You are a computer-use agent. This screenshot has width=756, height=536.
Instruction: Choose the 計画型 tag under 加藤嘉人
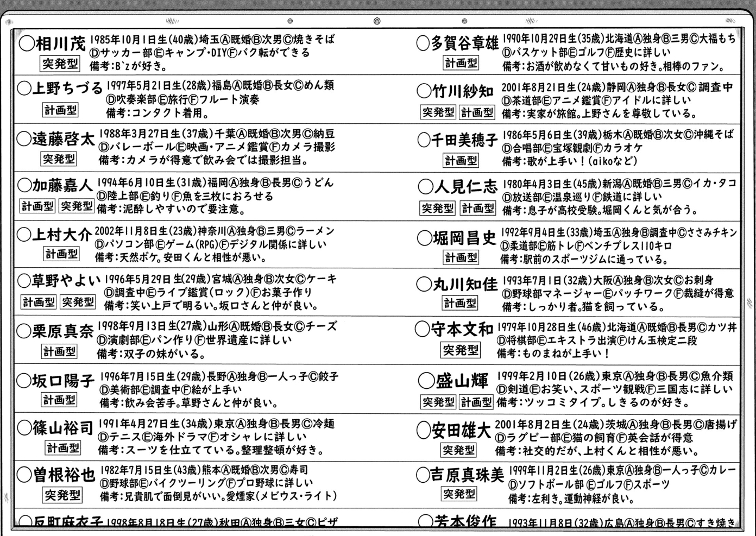(x=37, y=206)
